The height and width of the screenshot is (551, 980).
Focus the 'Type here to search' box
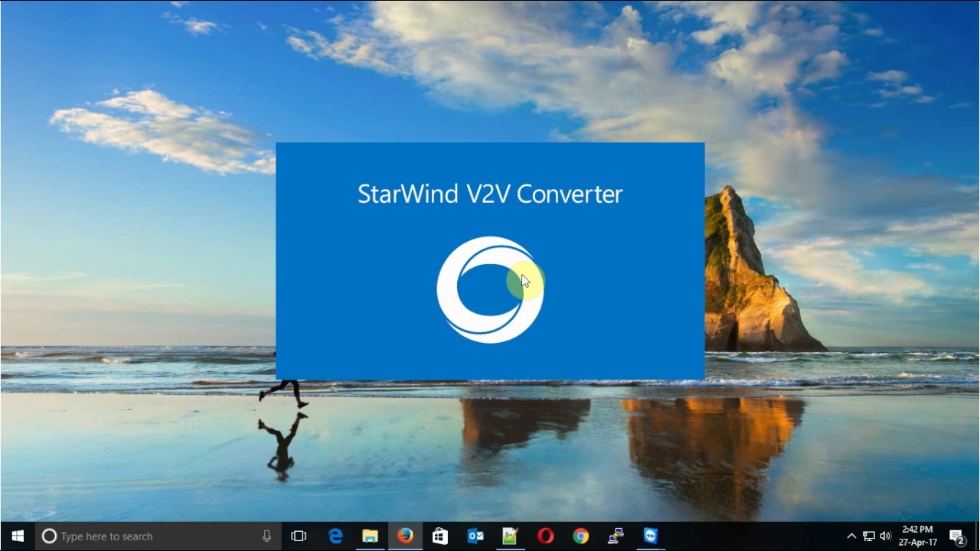[x=159, y=536]
